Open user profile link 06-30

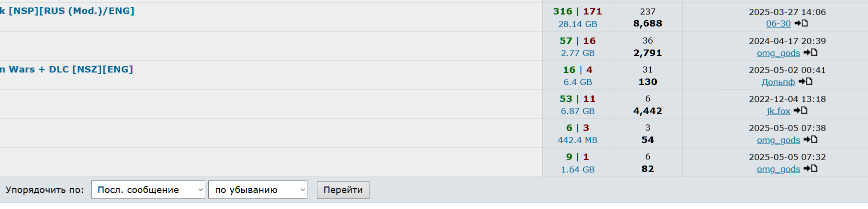[778, 23]
